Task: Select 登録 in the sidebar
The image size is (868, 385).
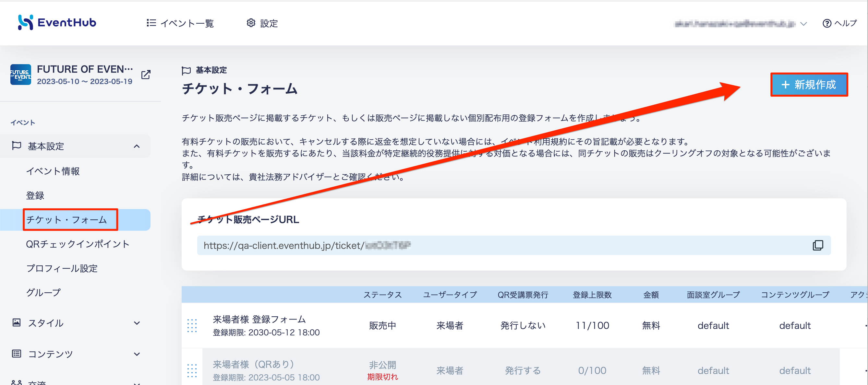Action: point(35,195)
